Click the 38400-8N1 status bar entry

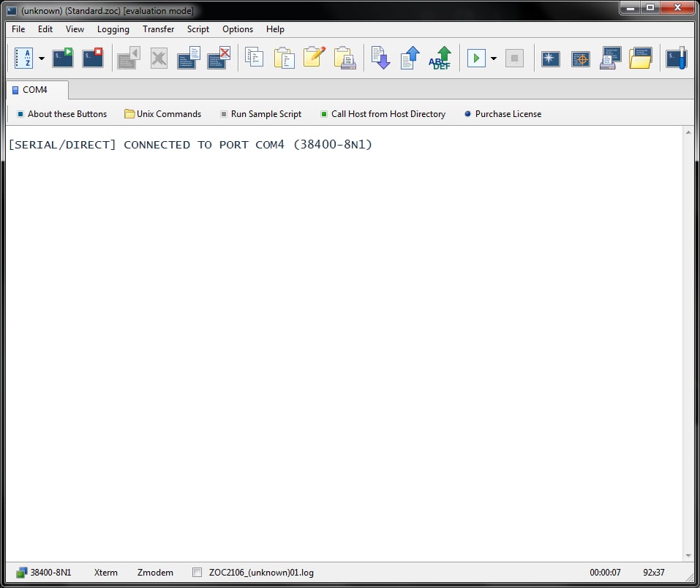(x=50, y=573)
